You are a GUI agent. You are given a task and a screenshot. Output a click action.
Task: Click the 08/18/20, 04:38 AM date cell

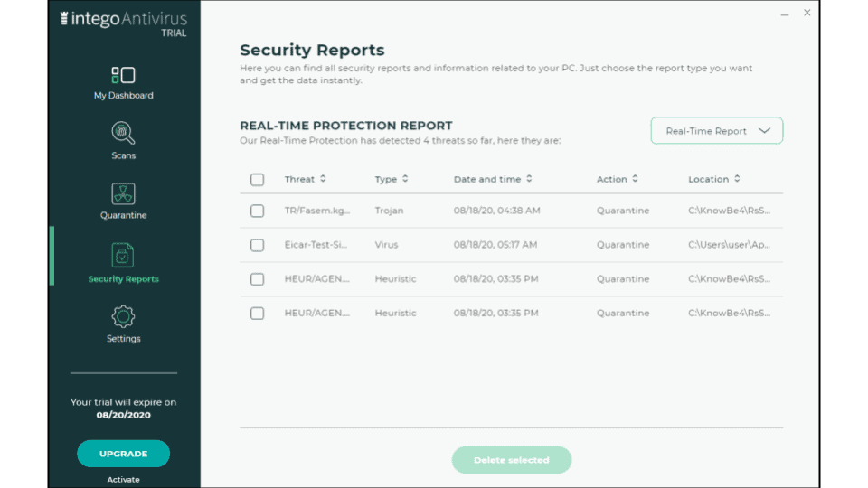pos(496,211)
